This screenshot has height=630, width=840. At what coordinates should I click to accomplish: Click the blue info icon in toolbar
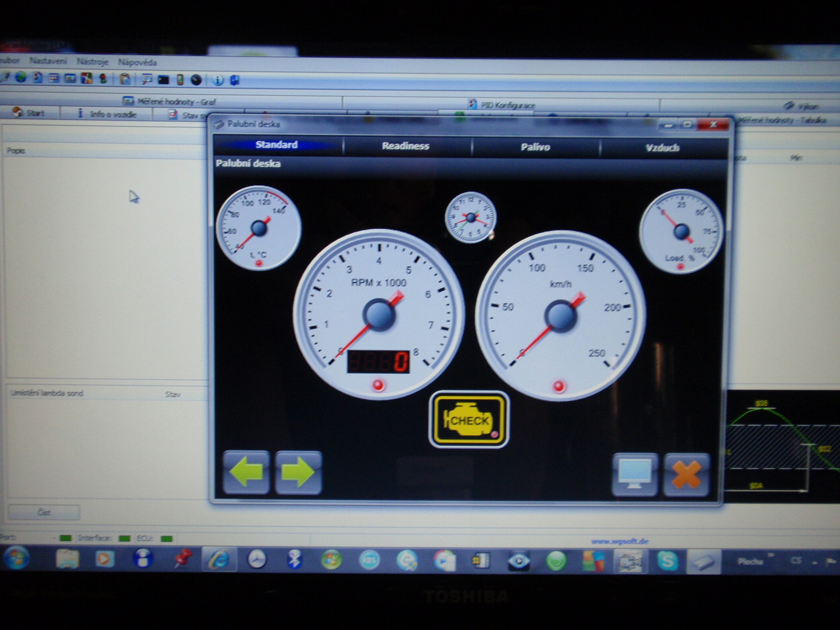pos(218,80)
